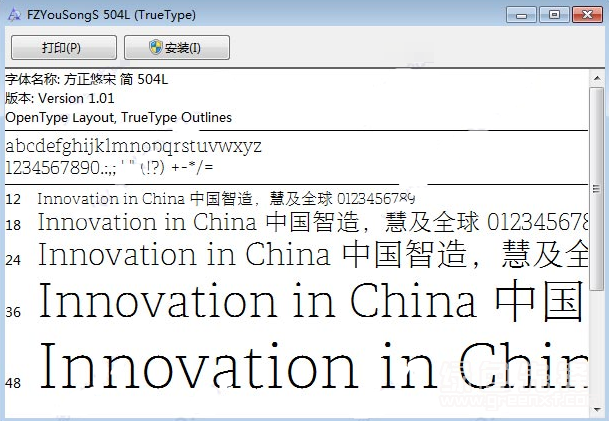
Task: Click the size label 48
Action: tap(13, 383)
